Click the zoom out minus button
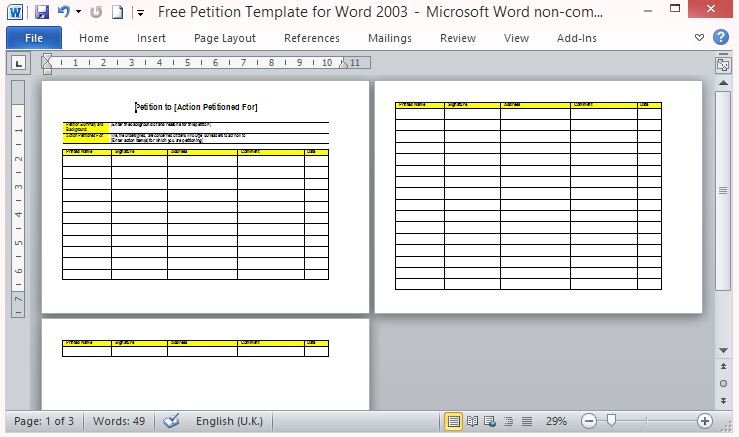The height and width of the screenshot is (437, 739). click(x=589, y=421)
